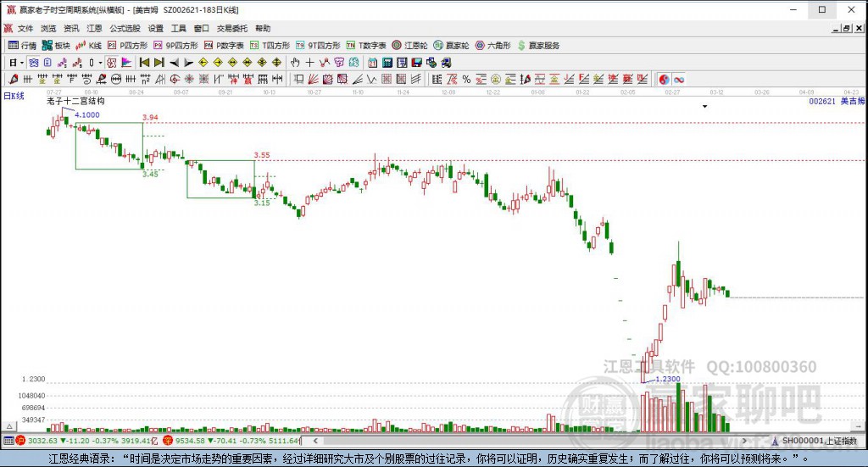The image size is (868, 467).
Task: Click the 赢家服务 button
Action: tap(538, 46)
